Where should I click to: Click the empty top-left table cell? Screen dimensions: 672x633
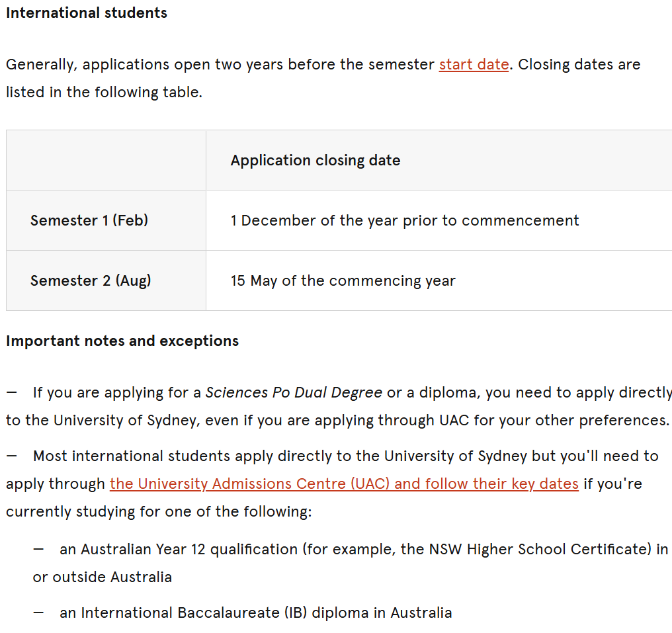coord(106,161)
